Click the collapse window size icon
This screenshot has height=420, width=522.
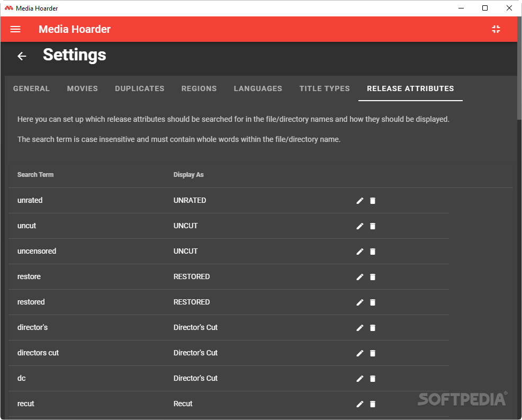click(496, 29)
